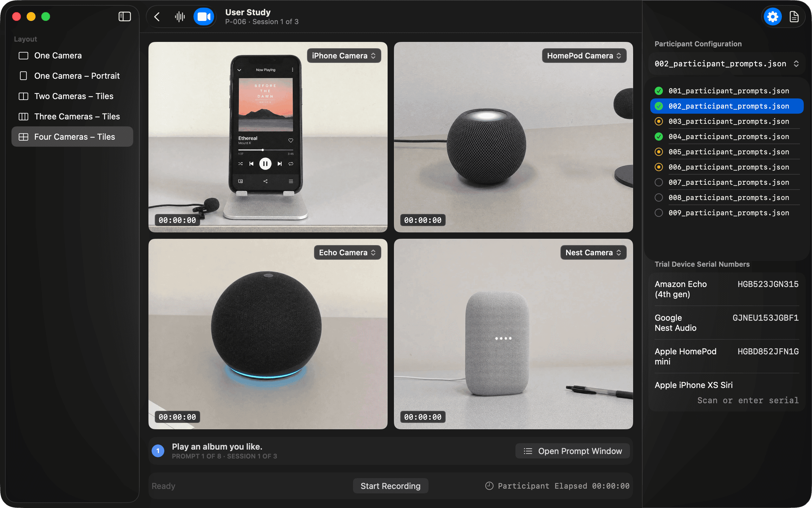Screen dimensions: 812x508
Task: Click the prompt number 1 badge
Action: coord(158,451)
